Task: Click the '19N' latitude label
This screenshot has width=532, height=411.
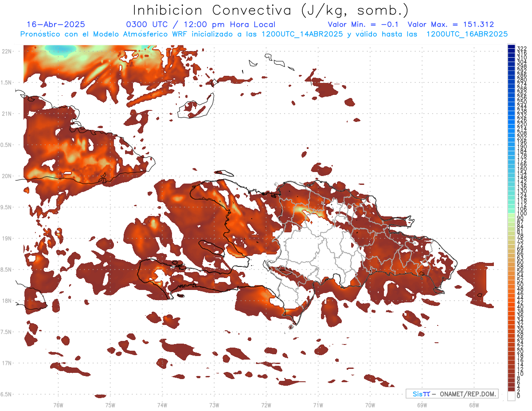Action: click(6, 239)
